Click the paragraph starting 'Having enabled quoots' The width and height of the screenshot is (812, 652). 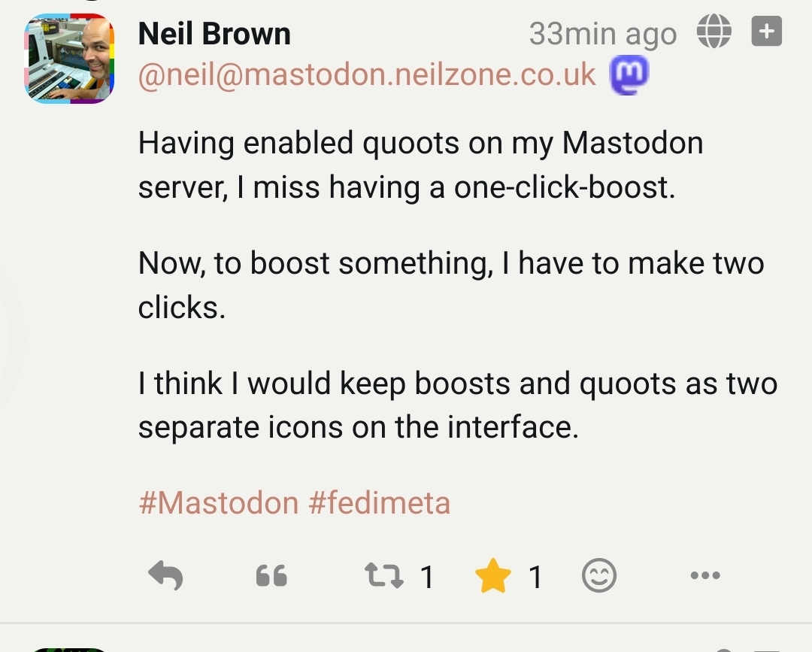420,165
